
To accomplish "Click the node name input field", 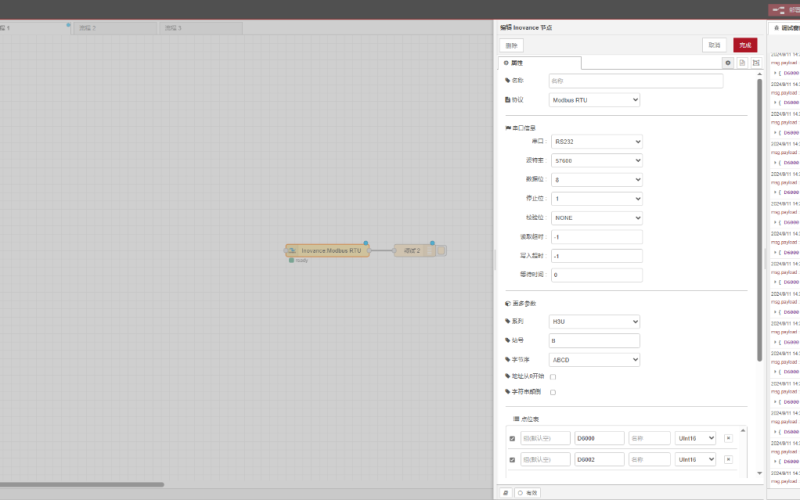I will [x=635, y=81].
